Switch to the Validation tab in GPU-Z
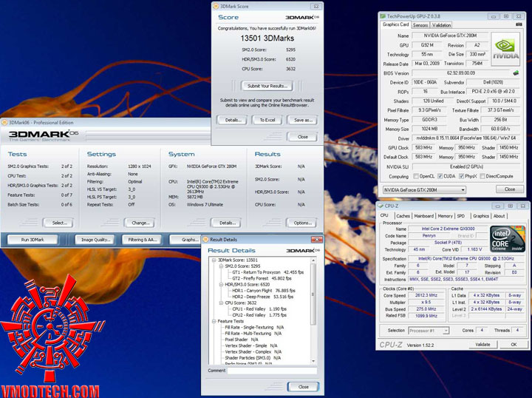The image size is (532, 398). click(x=441, y=25)
